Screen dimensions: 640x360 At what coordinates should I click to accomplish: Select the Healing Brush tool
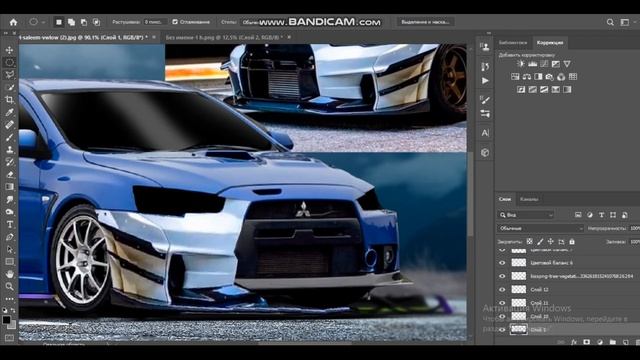pyautogui.click(x=9, y=124)
